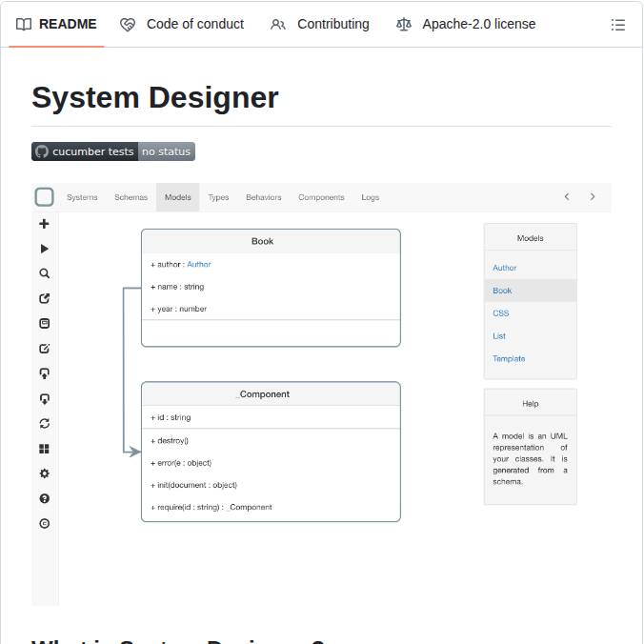Viewport: 644px width, 644px height.
Task: Open CSS in the Models panel
Action: pyautogui.click(x=501, y=313)
